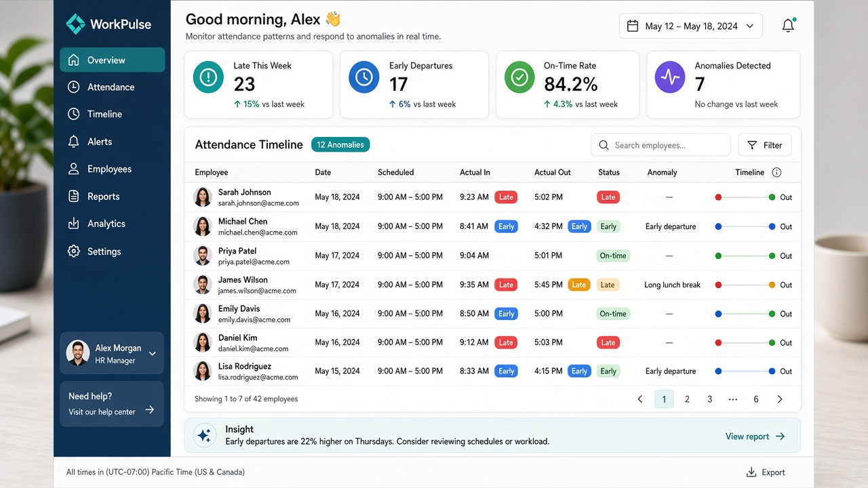Screen dimensions: 868x488
Task: Select page 6 in pagination
Action: pos(755,399)
